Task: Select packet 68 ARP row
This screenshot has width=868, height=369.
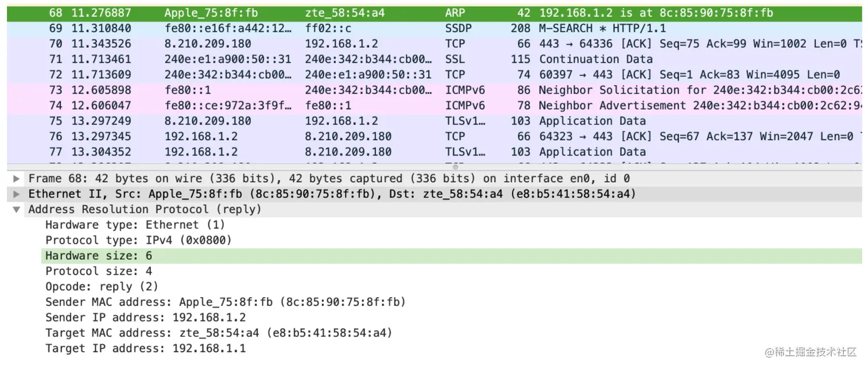Action: pos(435,13)
